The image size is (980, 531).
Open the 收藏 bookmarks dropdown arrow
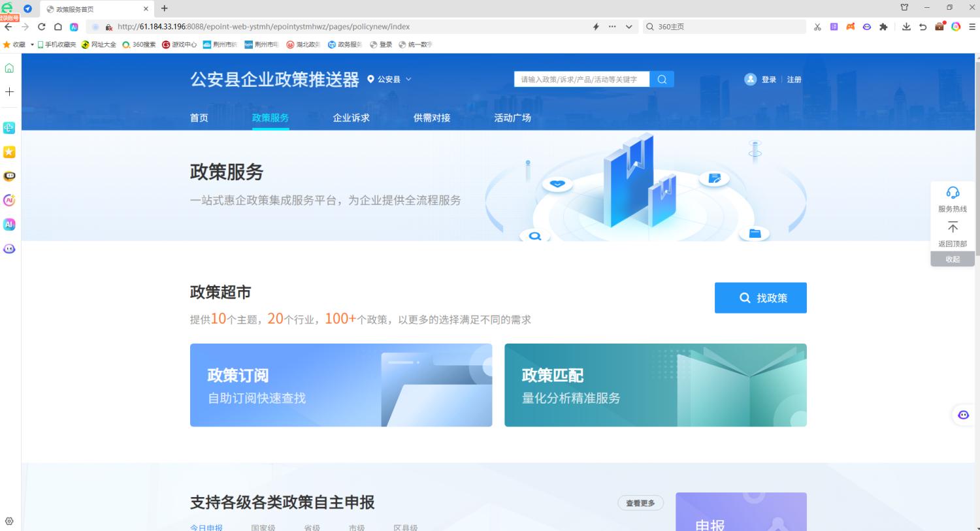32,44
